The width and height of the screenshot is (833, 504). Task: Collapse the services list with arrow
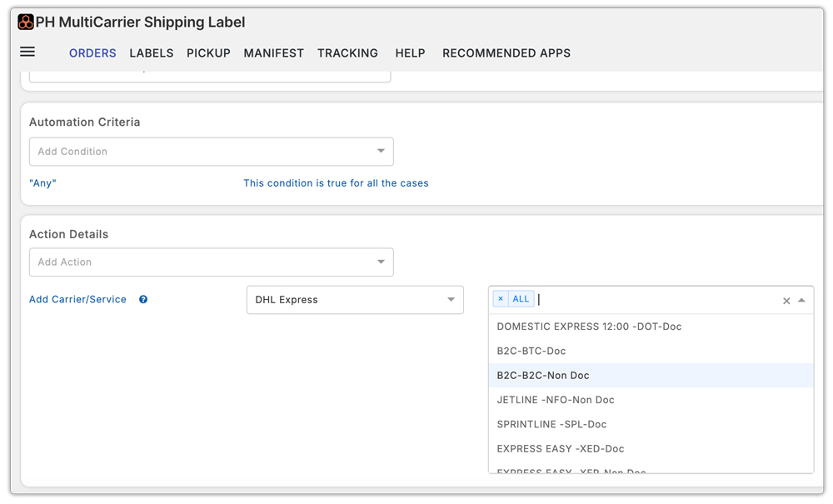click(801, 301)
